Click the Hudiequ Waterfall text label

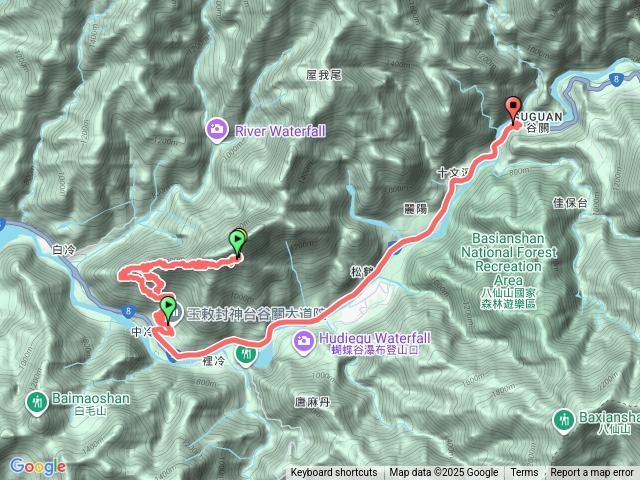pyautogui.click(x=375, y=338)
